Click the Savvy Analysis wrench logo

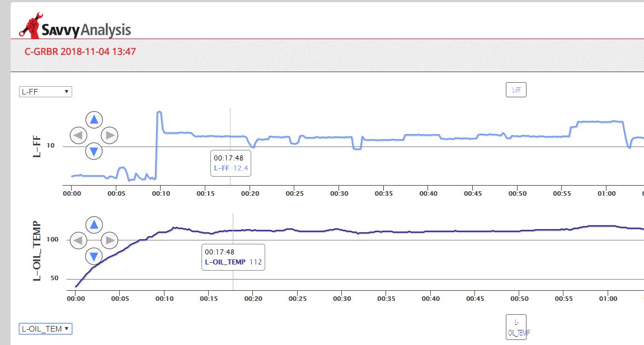pyautogui.click(x=30, y=25)
